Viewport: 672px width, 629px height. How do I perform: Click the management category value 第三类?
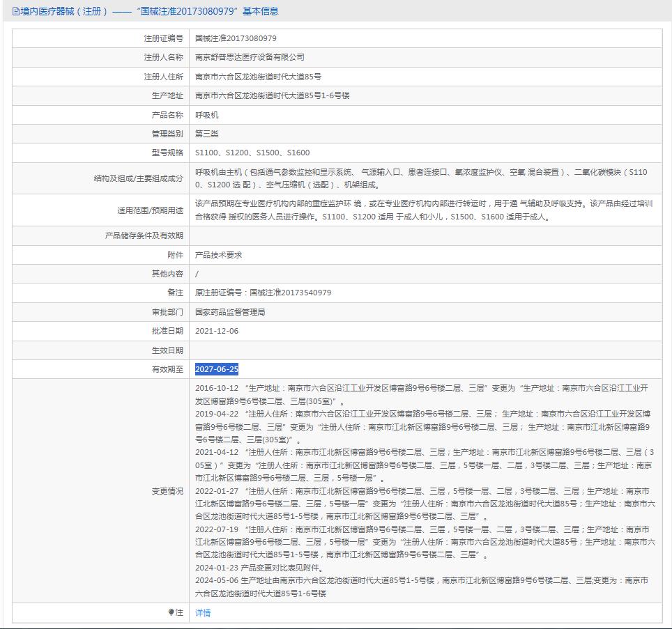[x=206, y=134]
